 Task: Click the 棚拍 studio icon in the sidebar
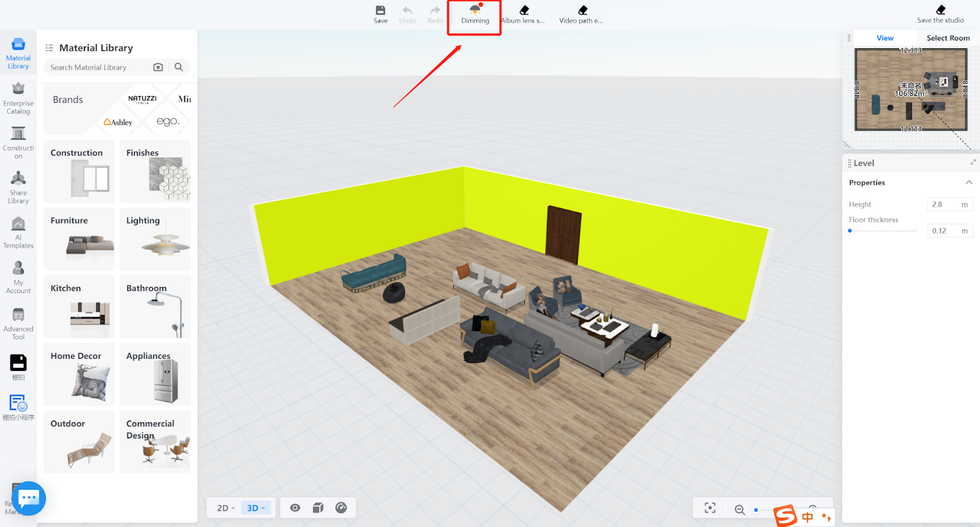coord(18,367)
